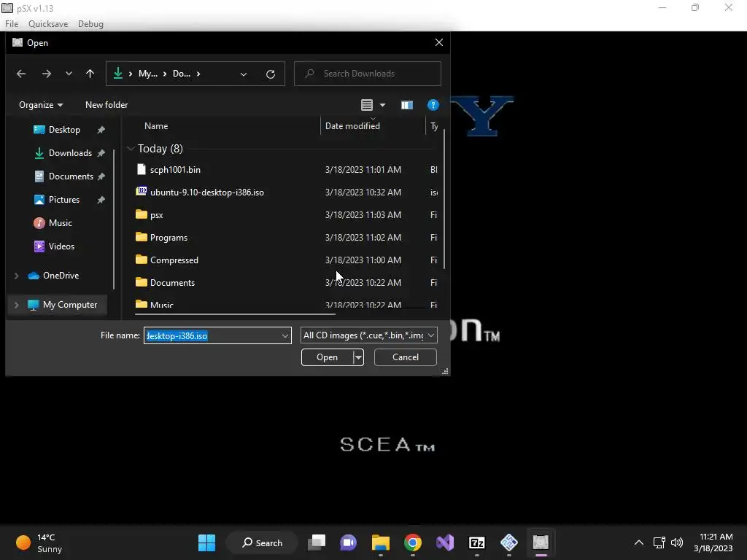
Task: Refresh the Downloads folder view
Action: [x=271, y=74]
